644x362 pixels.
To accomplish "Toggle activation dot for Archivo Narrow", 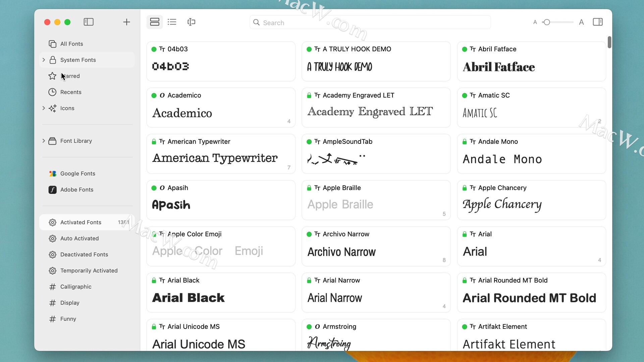I will point(309,234).
